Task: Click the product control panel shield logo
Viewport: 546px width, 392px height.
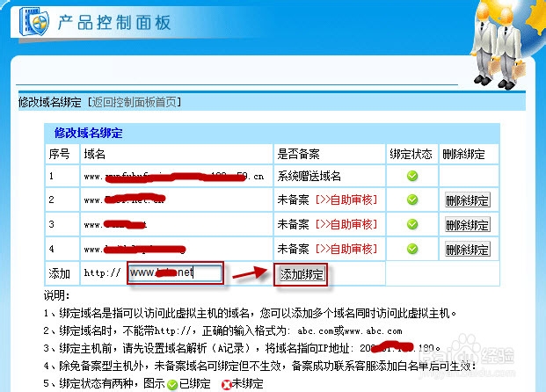Action: coord(33,22)
